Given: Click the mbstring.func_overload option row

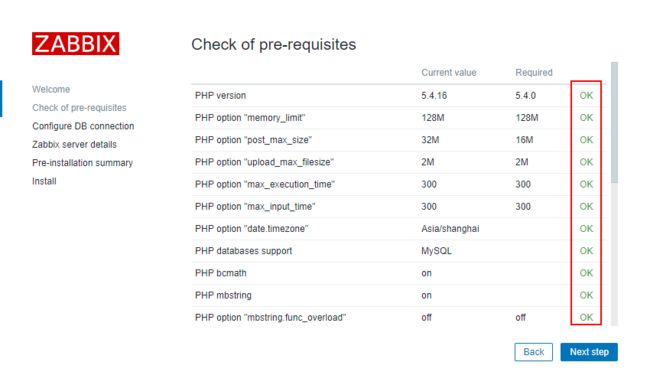Looking at the screenshot, I should [399, 317].
